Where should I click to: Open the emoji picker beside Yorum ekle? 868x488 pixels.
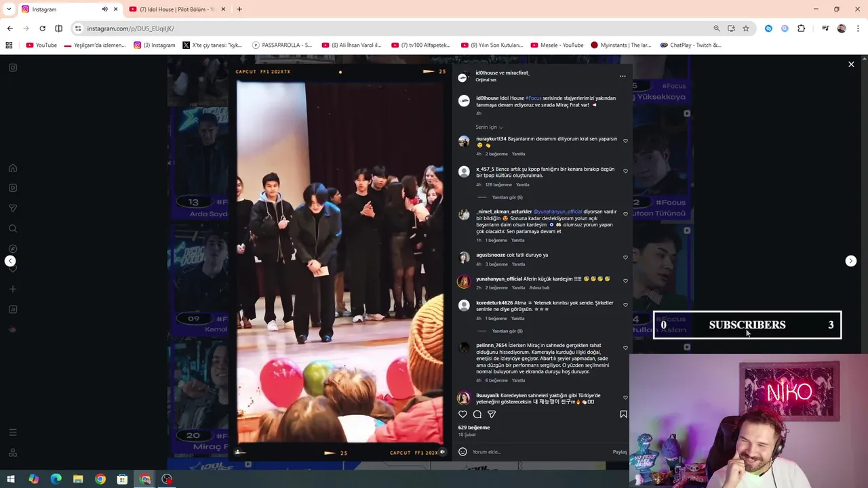click(x=462, y=451)
